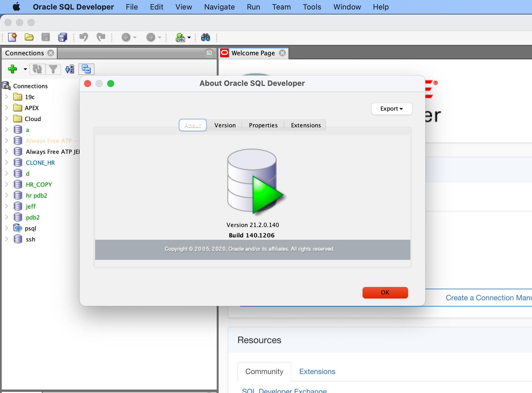Open the Oracle SQL Developer app menu
532x393 pixels.
pos(73,7)
